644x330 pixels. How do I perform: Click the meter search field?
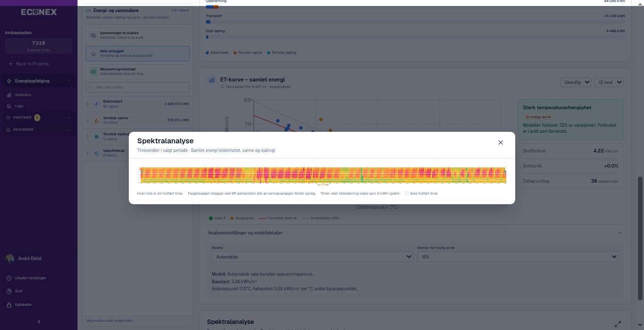click(138, 87)
